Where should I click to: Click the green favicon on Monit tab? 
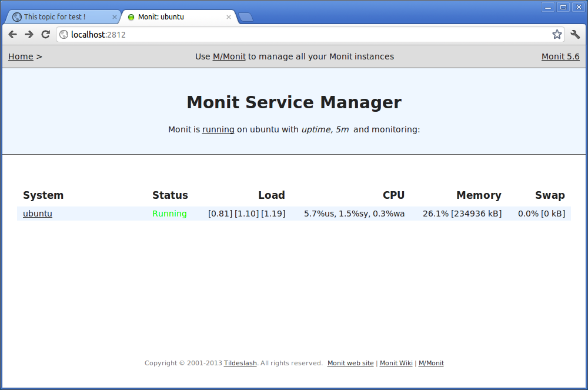click(131, 17)
